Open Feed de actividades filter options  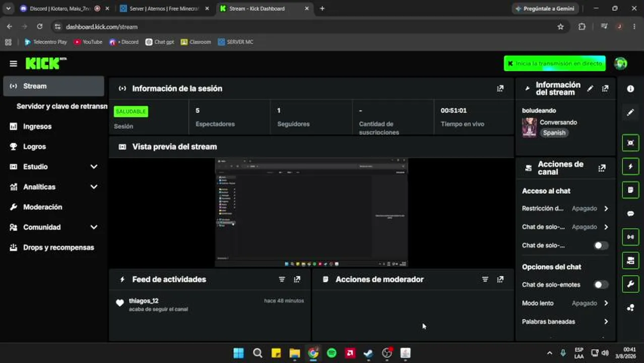click(x=282, y=279)
